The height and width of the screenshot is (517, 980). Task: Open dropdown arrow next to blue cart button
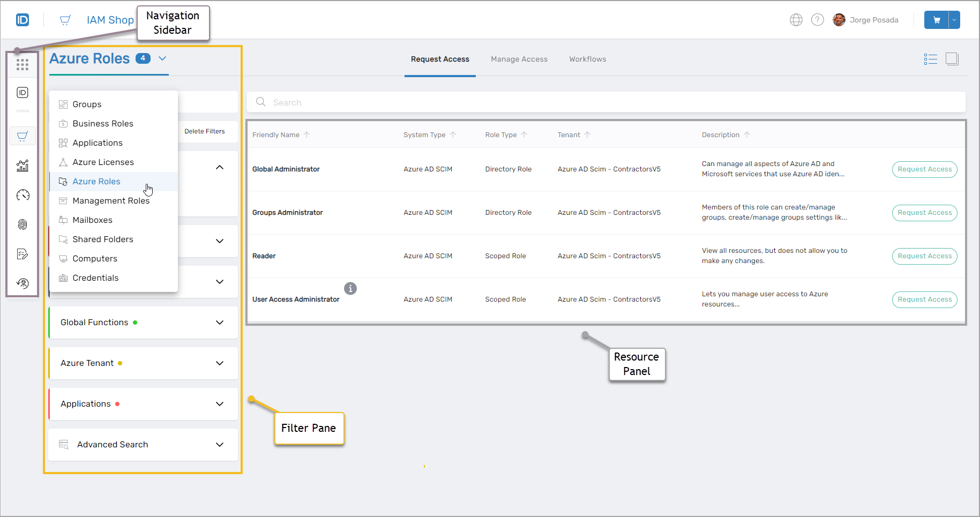(954, 20)
